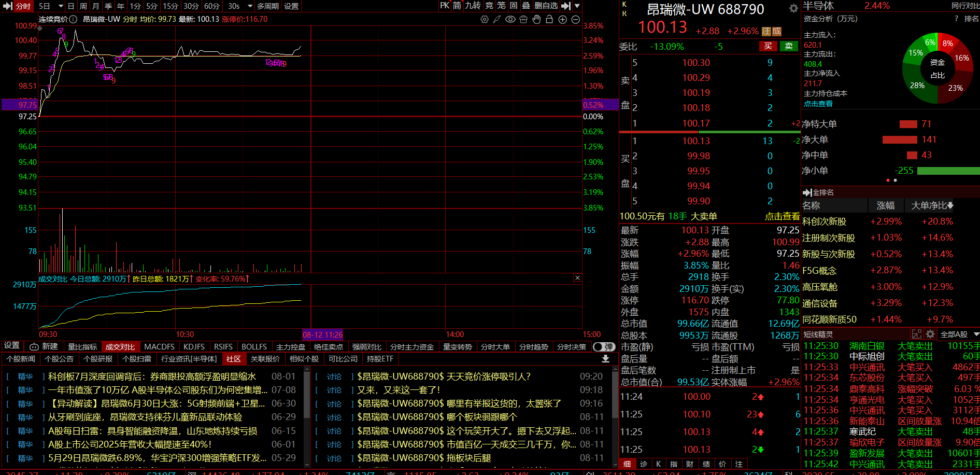Open the 30s interval dropdown arrow
Screen dimensions: 980x475
point(250,6)
